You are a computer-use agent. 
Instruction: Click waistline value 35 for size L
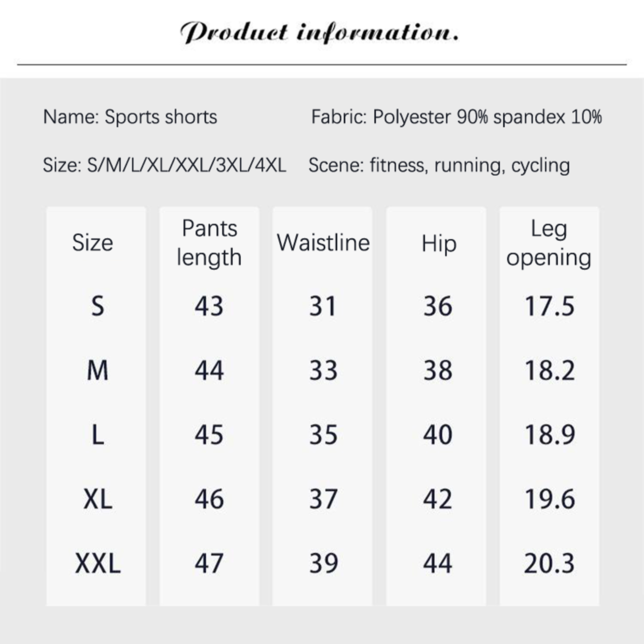pyautogui.click(x=323, y=435)
